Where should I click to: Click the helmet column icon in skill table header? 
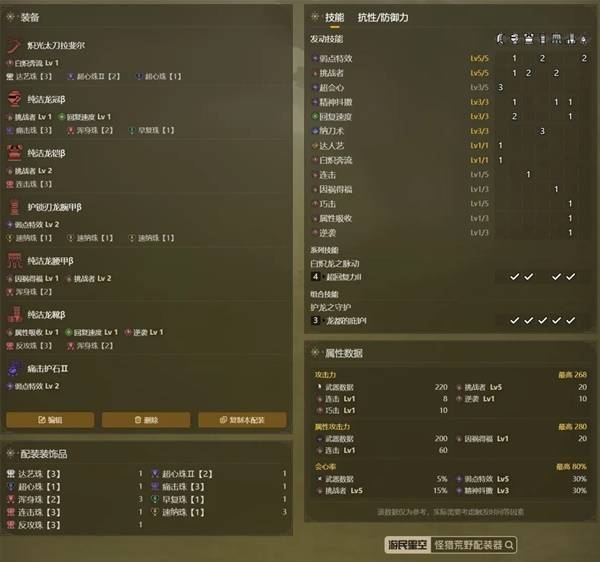[514, 39]
